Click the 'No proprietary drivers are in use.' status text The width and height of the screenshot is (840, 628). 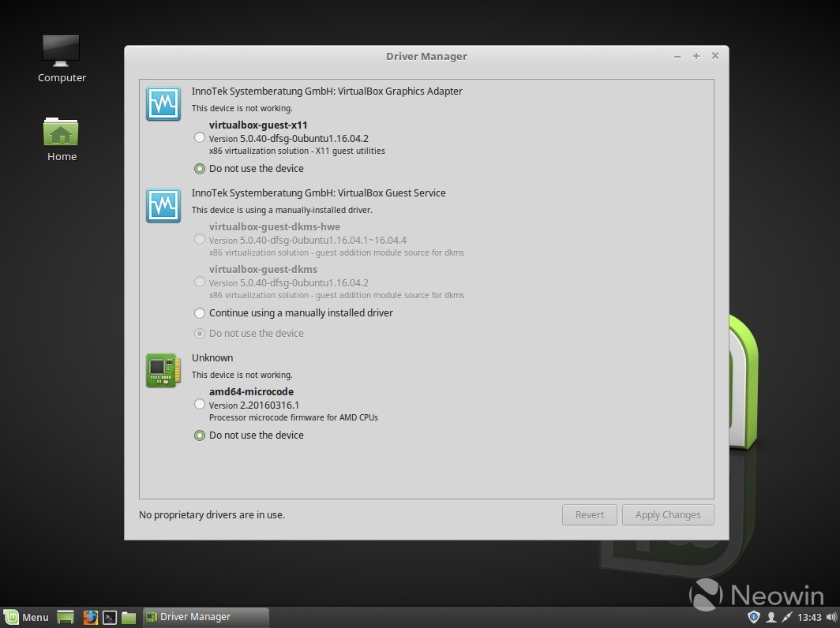pyautogui.click(x=212, y=514)
